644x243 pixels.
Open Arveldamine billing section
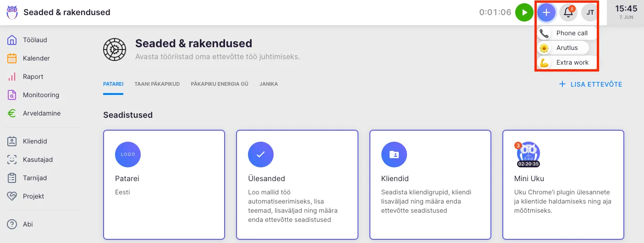click(x=41, y=113)
